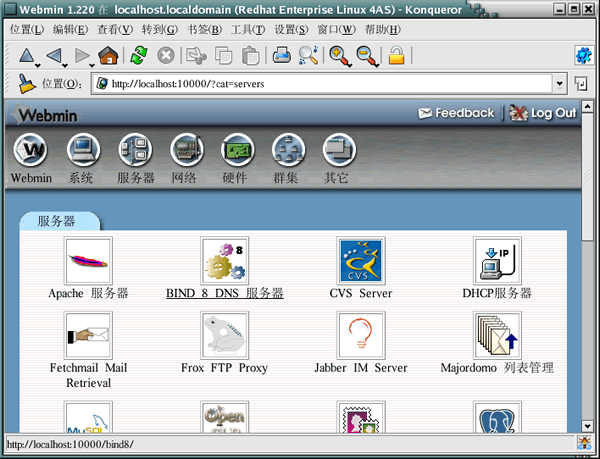Click the BIND 8 DNS 服务器 link

[225, 293]
